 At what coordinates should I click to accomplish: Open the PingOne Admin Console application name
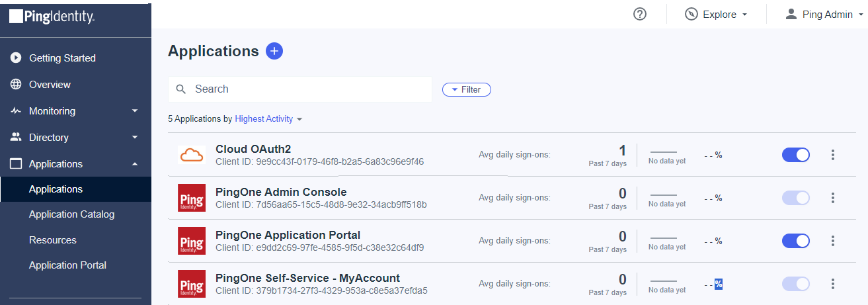coord(281,192)
